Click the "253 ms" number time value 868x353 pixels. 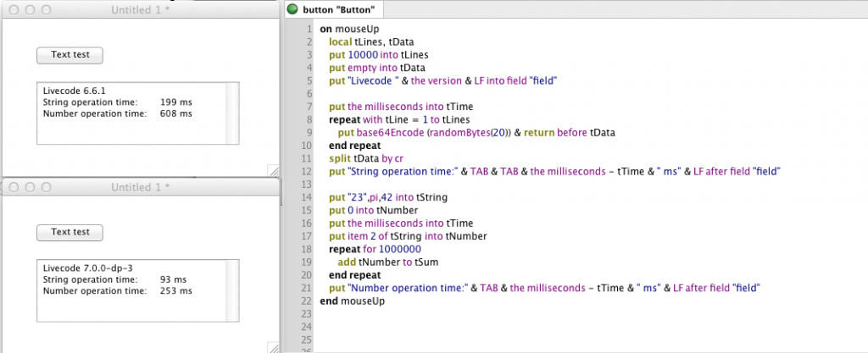tap(176, 290)
